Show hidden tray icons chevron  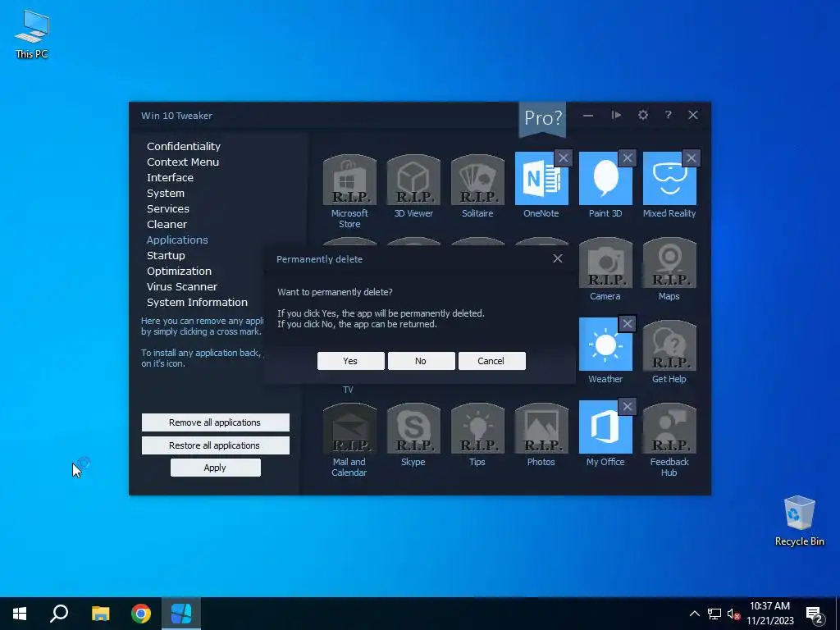[x=694, y=614]
